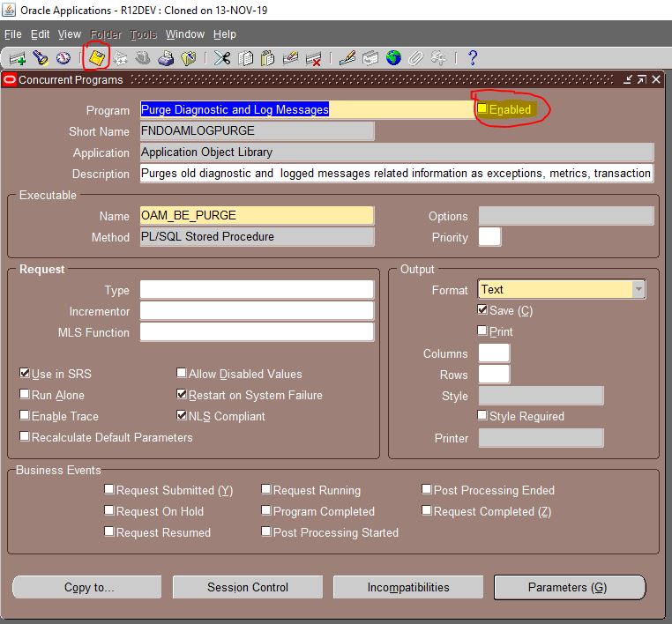Toggle the Enabled checkbox

pos(482,108)
